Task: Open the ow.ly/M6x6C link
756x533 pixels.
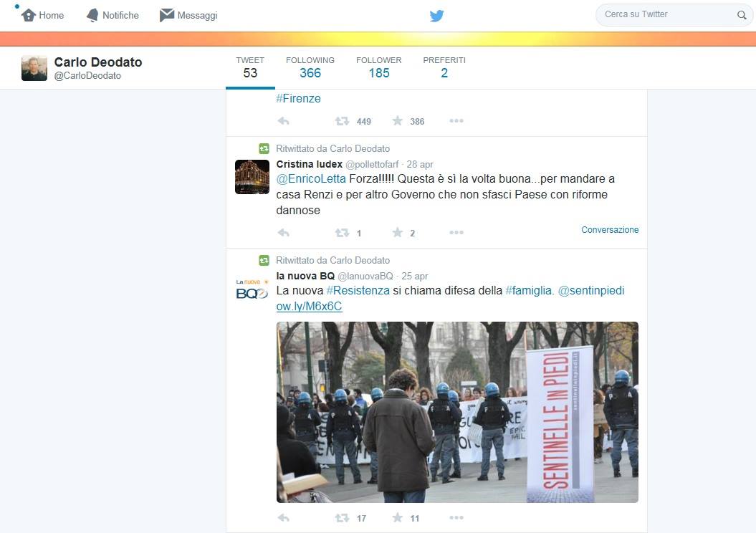Action: [309, 307]
